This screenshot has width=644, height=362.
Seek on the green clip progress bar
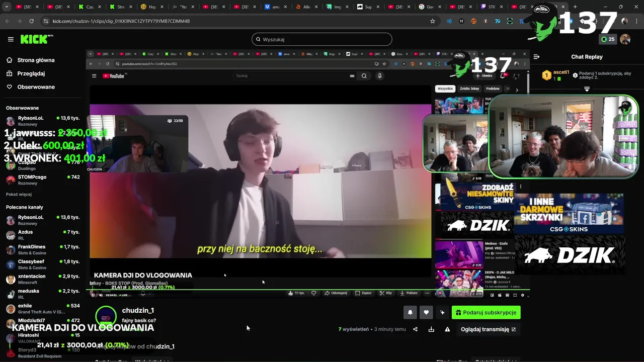pyautogui.click(x=308, y=290)
